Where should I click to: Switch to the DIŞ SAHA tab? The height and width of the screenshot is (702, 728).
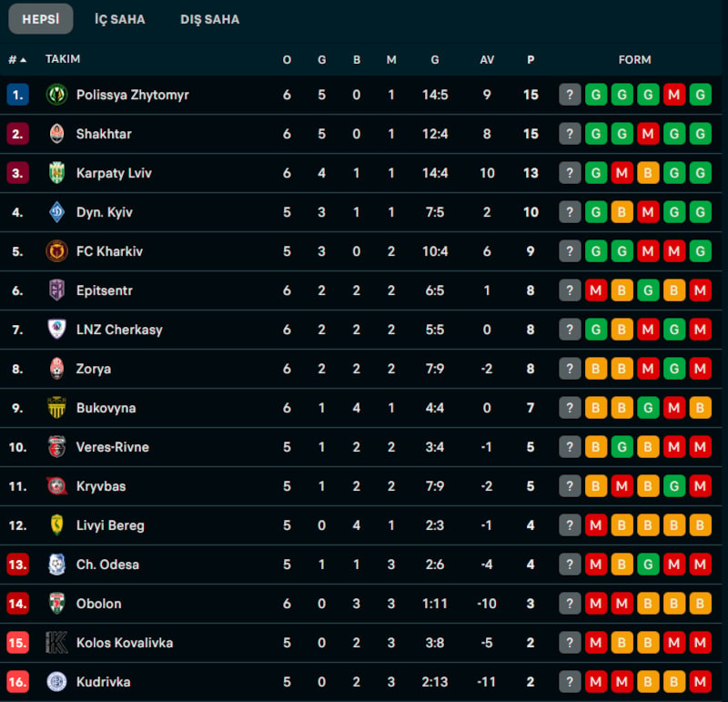[x=210, y=19]
